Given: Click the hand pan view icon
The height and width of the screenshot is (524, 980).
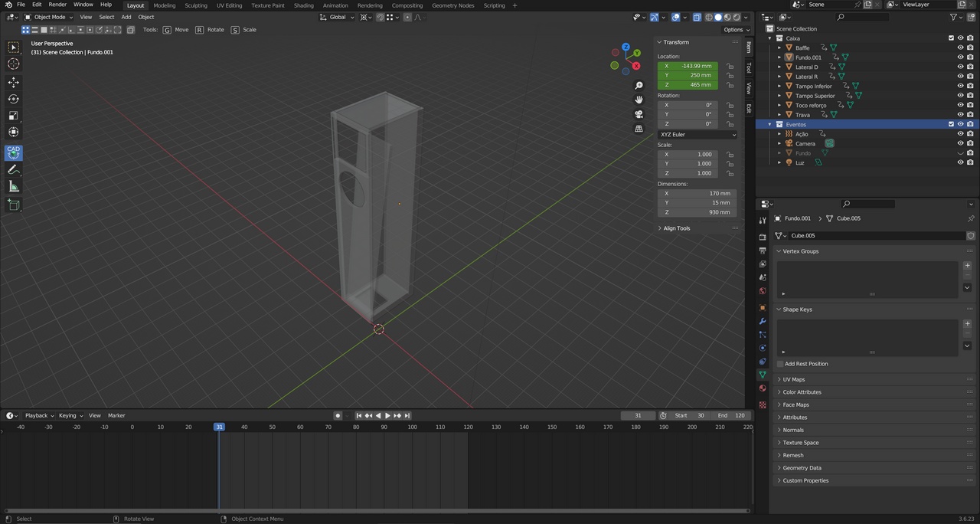Looking at the screenshot, I should tap(639, 100).
